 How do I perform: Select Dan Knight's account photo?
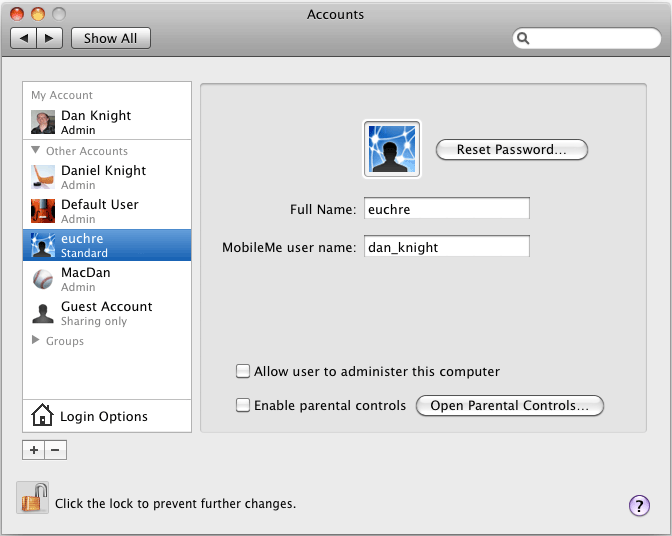coord(43,122)
